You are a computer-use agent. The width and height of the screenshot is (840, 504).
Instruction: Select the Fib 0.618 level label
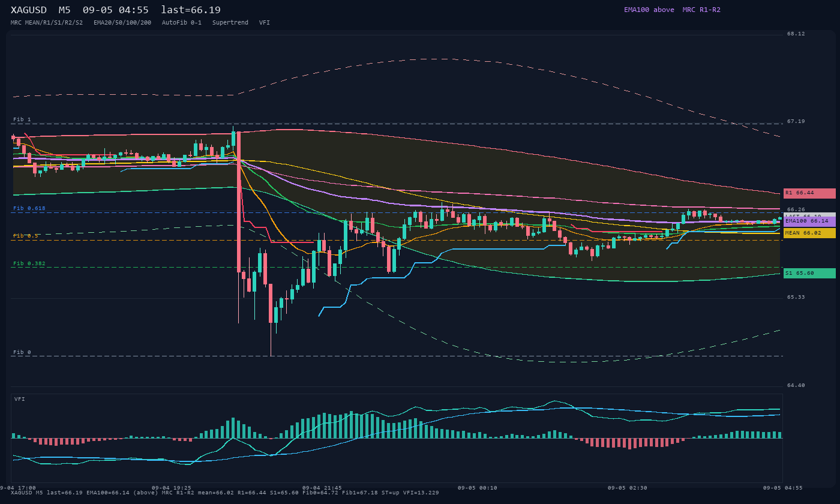point(29,208)
